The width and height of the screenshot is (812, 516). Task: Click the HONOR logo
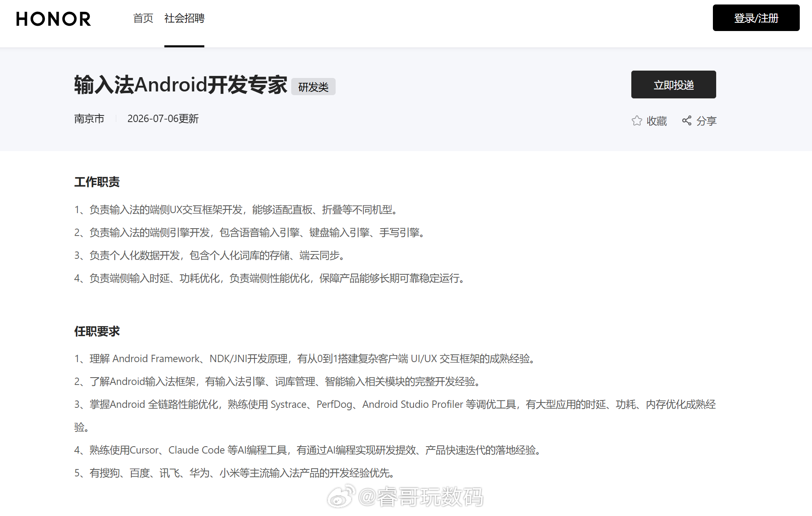53,19
